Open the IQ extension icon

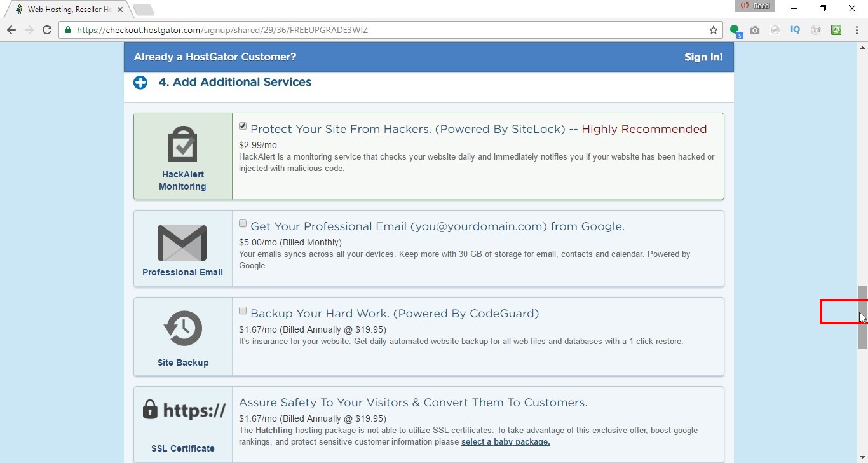click(796, 30)
